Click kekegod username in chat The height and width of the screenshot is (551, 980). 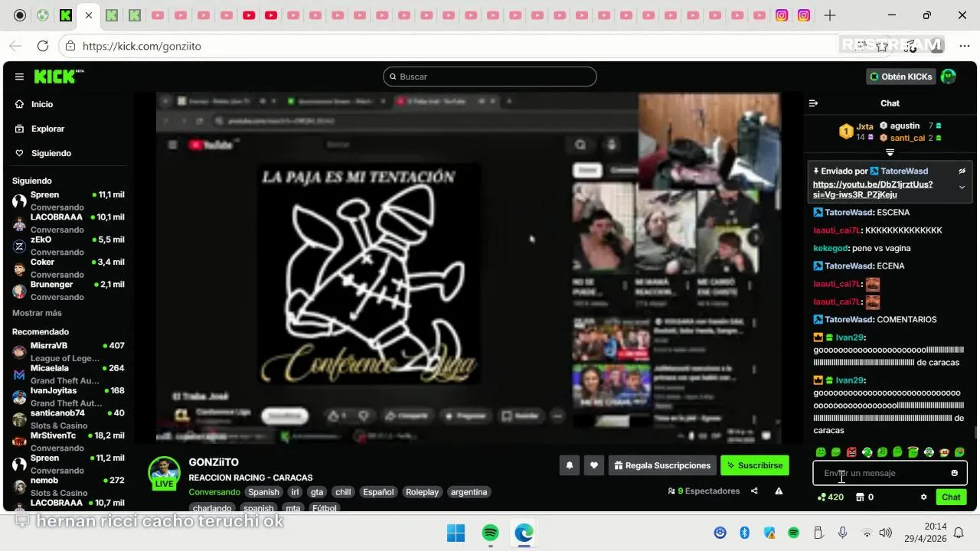831,248
